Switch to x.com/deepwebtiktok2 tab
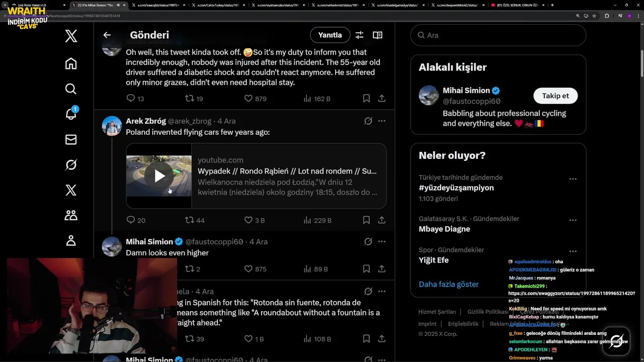644x362 pixels. (457, 5)
